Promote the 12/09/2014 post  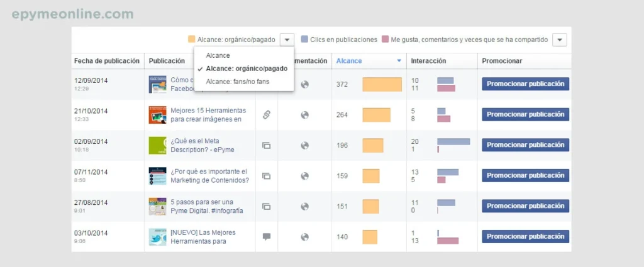[x=525, y=84]
